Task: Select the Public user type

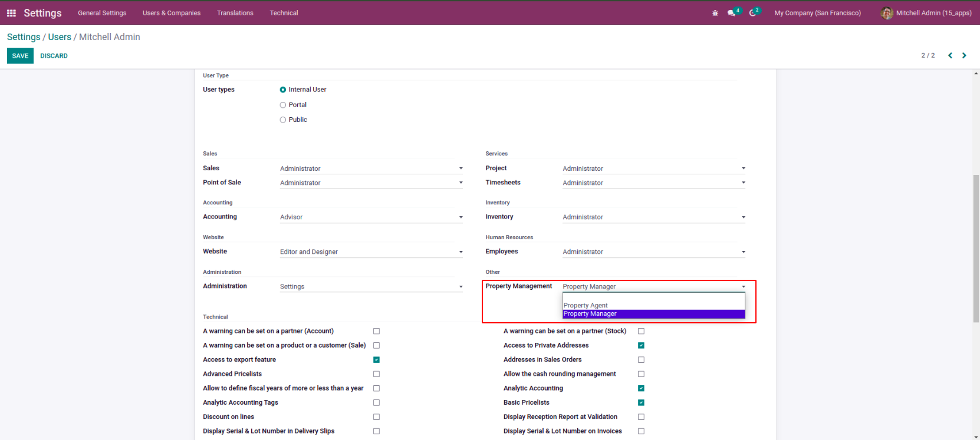Action: point(283,120)
